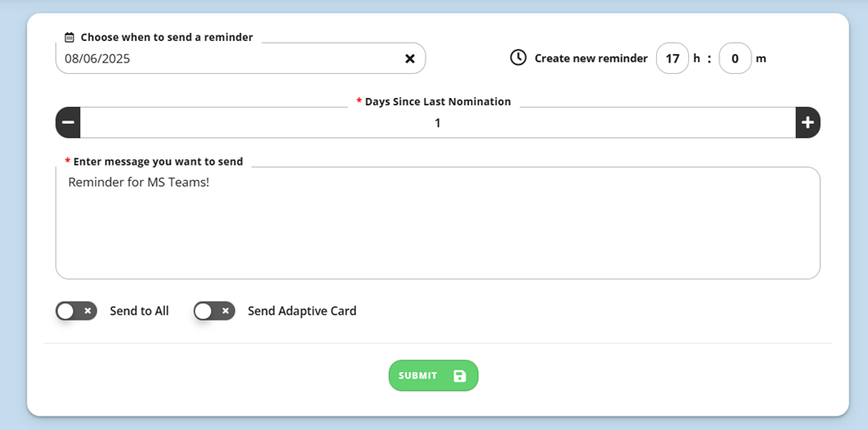Viewport: 868px width, 430px height.
Task: Click the 'Days Since Last Nomination' label
Action: coord(438,101)
